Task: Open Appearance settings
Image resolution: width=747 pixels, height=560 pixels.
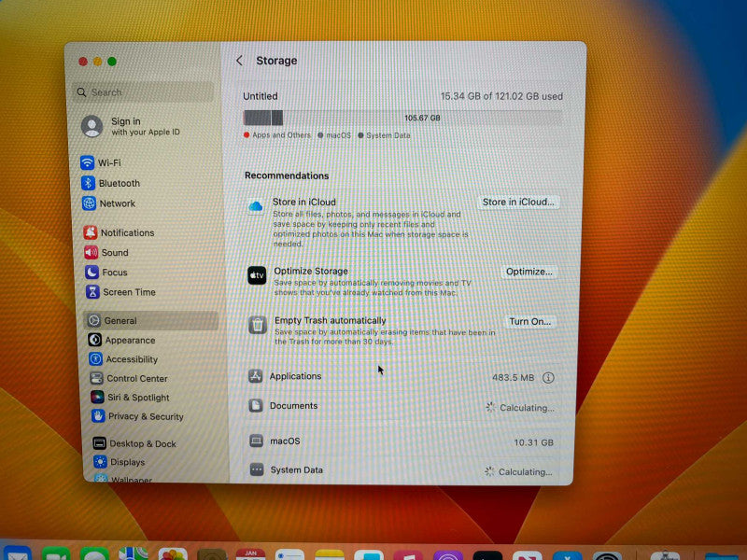Action: (122, 340)
